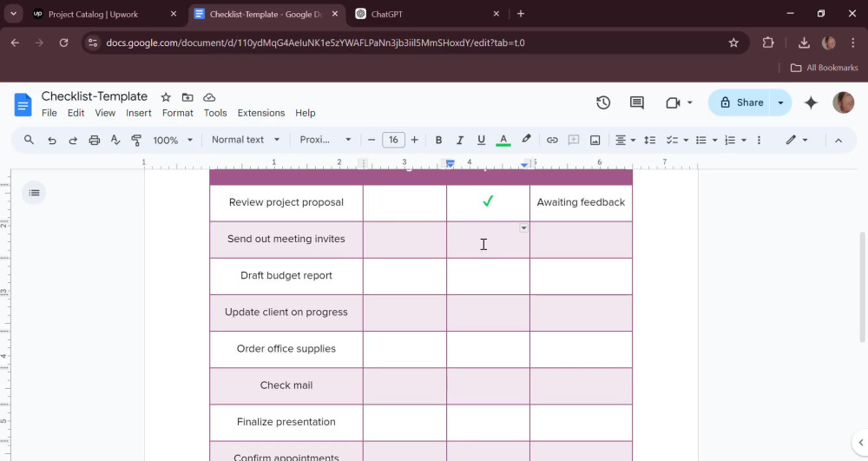Open the Edit menu
The width and height of the screenshot is (868, 461).
(76, 113)
